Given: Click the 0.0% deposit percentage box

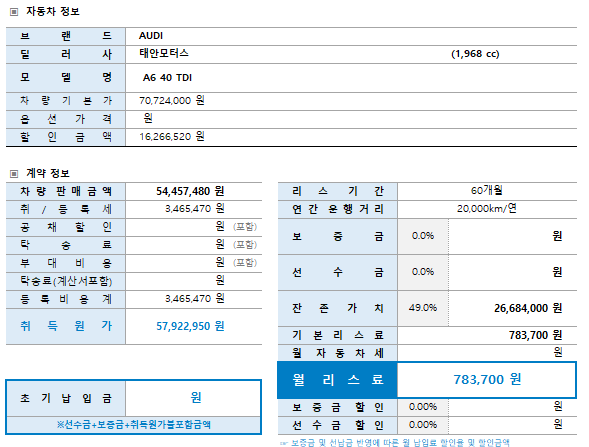Looking at the screenshot, I should [x=423, y=236].
